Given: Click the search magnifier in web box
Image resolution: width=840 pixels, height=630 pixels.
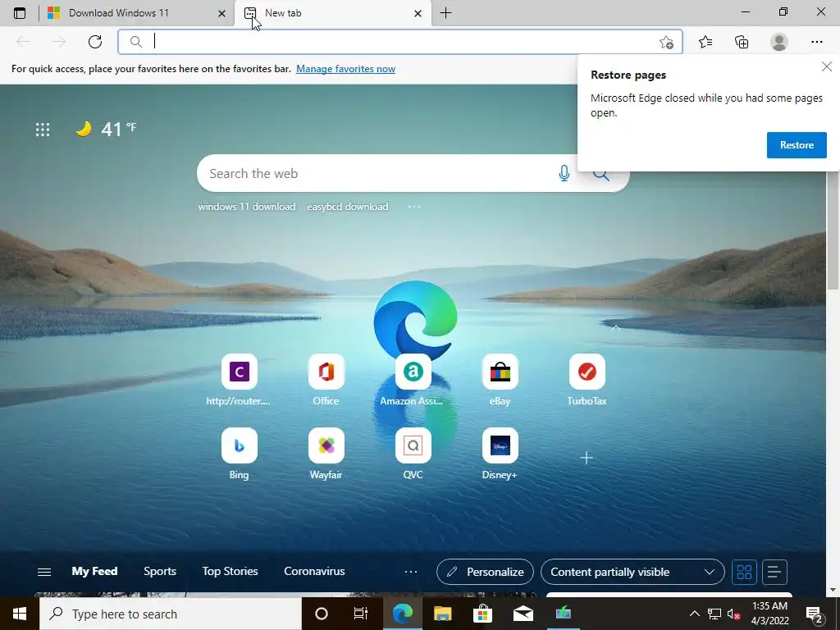Looking at the screenshot, I should (601, 175).
